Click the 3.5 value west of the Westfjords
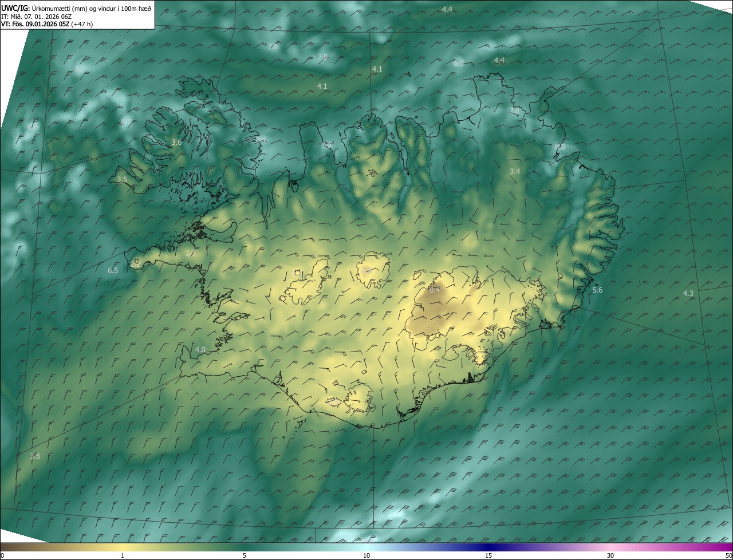733x560 pixels. click(x=122, y=179)
